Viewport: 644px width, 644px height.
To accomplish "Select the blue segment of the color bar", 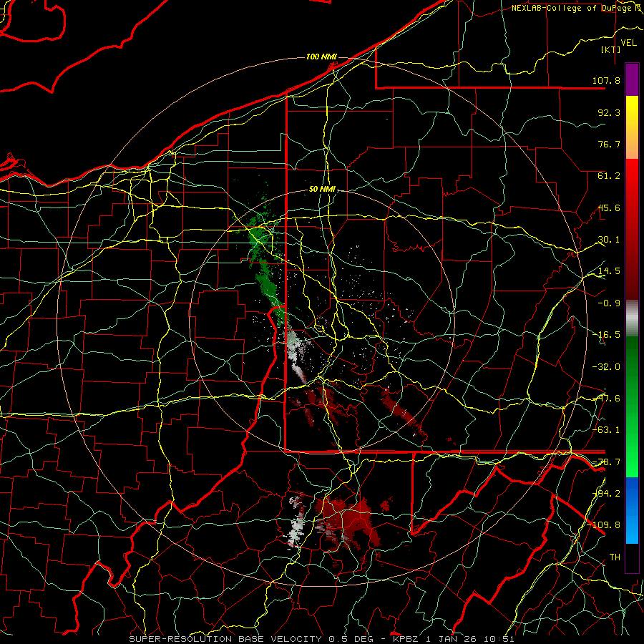I will pyautogui.click(x=632, y=510).
